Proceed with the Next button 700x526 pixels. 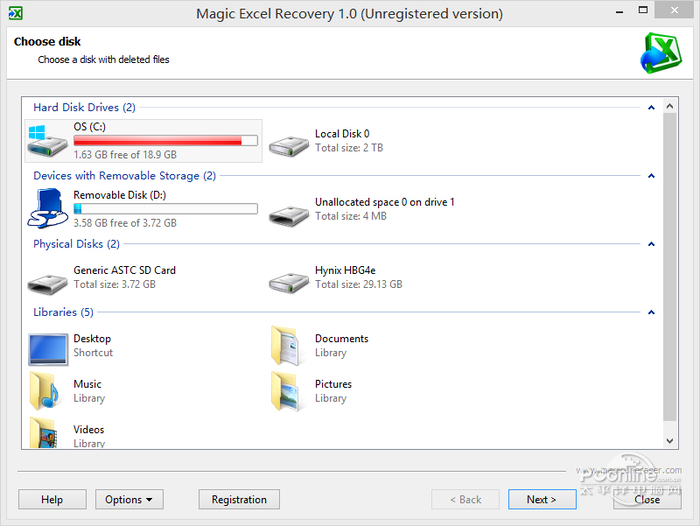(x=542, y=499)
